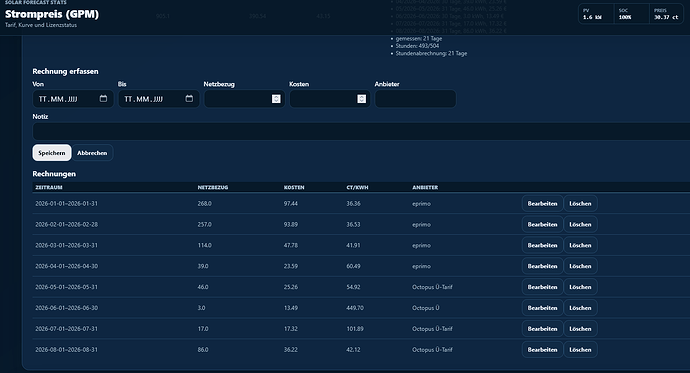Edit the 2026-02-01–2026-02-28 invoice
690x373 pixels.
click(542, 224)
